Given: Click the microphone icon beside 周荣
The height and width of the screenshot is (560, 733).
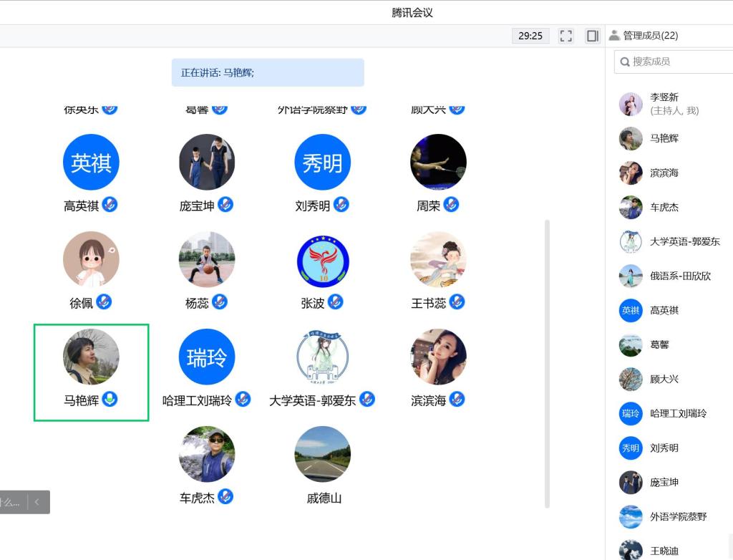Looking at the screenshot, I should point(451,205).
